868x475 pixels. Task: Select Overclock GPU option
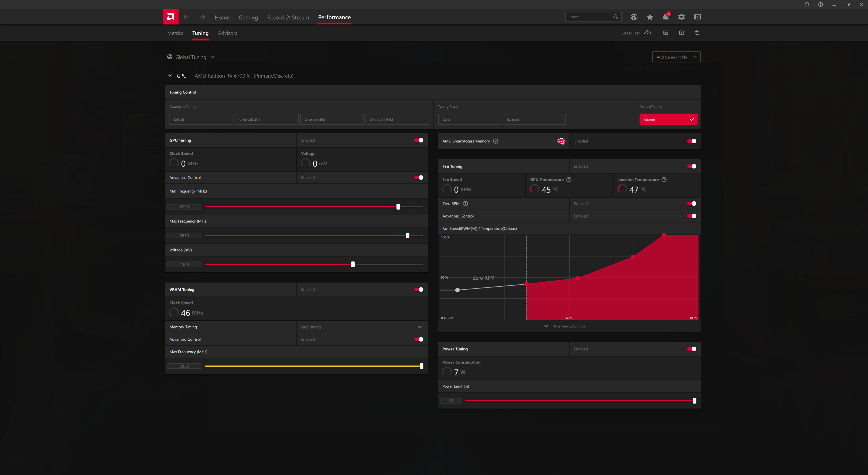click(x=332, y=119)
